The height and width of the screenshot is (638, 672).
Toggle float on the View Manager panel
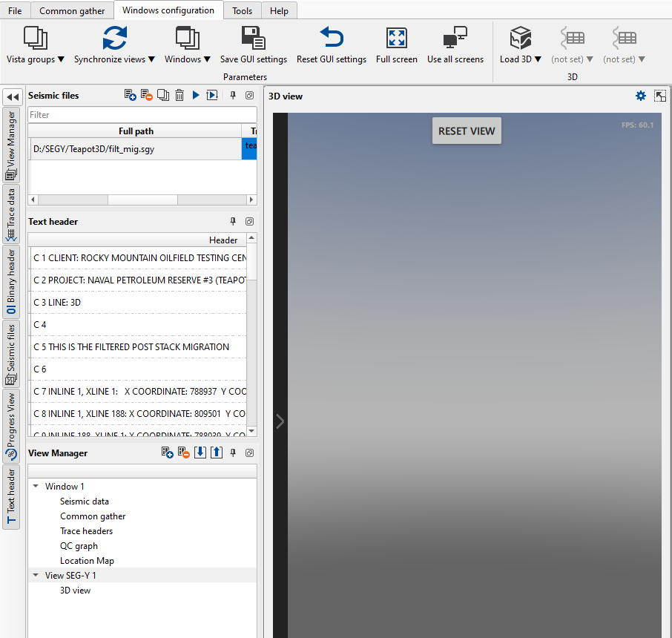pos(249,453)
